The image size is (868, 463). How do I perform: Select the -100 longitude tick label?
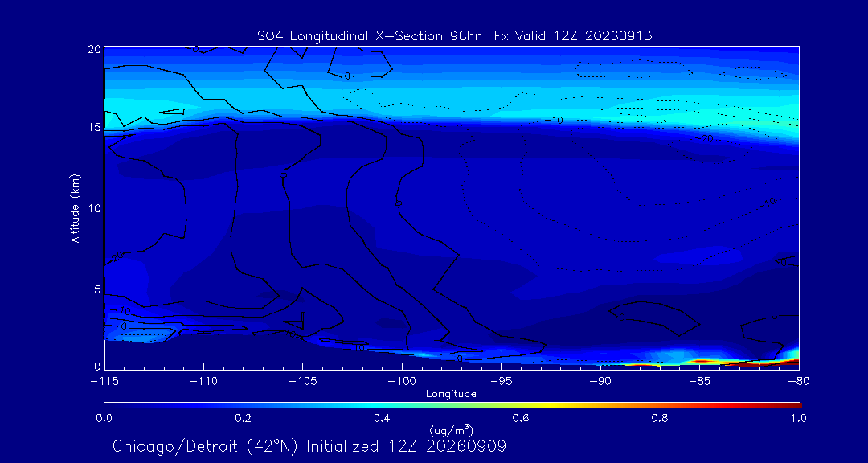(402, 382)
